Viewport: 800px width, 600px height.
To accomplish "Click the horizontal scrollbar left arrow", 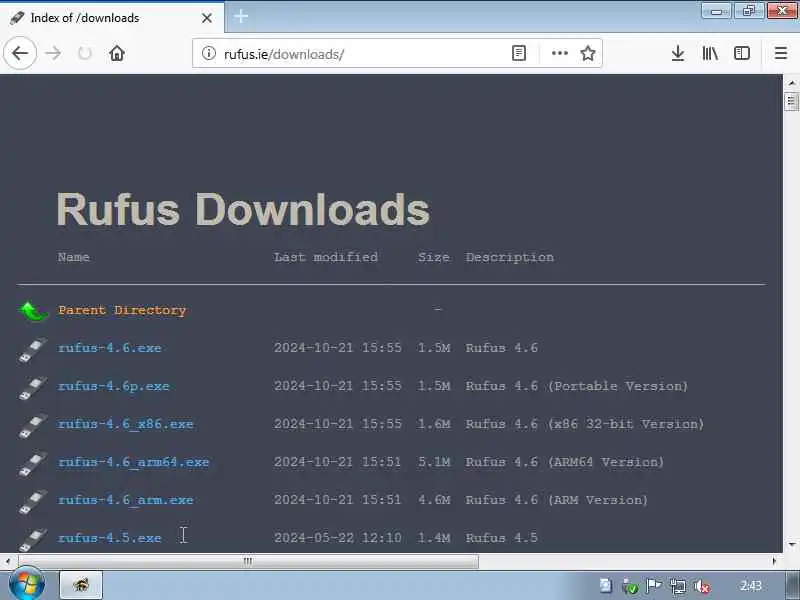I will coord(8,561).
